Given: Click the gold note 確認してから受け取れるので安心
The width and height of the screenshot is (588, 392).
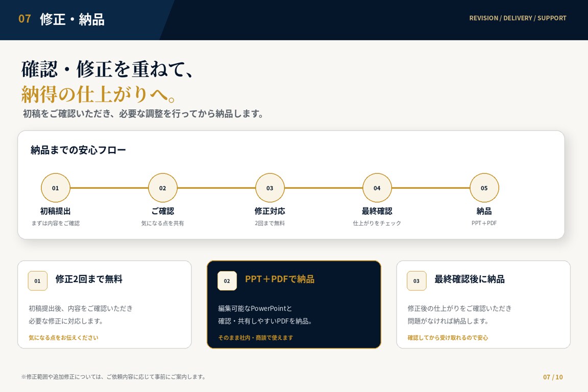Looking at the screenshot, I should click(448, 337).
